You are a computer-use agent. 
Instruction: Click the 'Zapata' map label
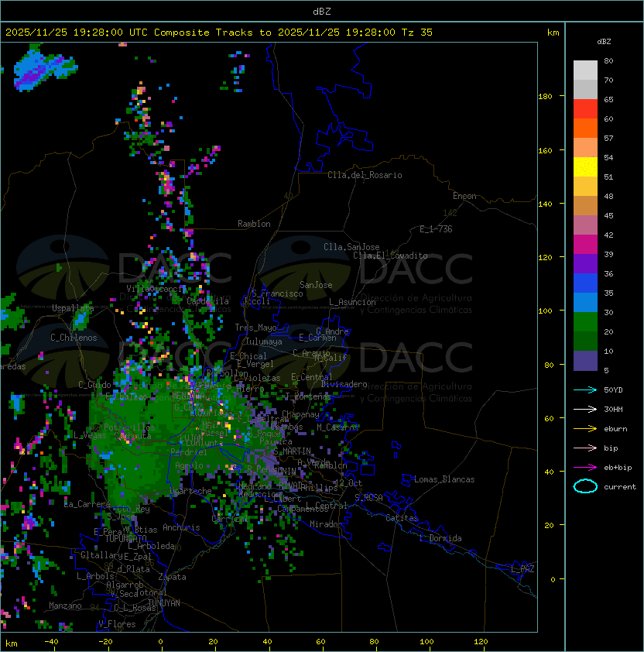[172, 577]
